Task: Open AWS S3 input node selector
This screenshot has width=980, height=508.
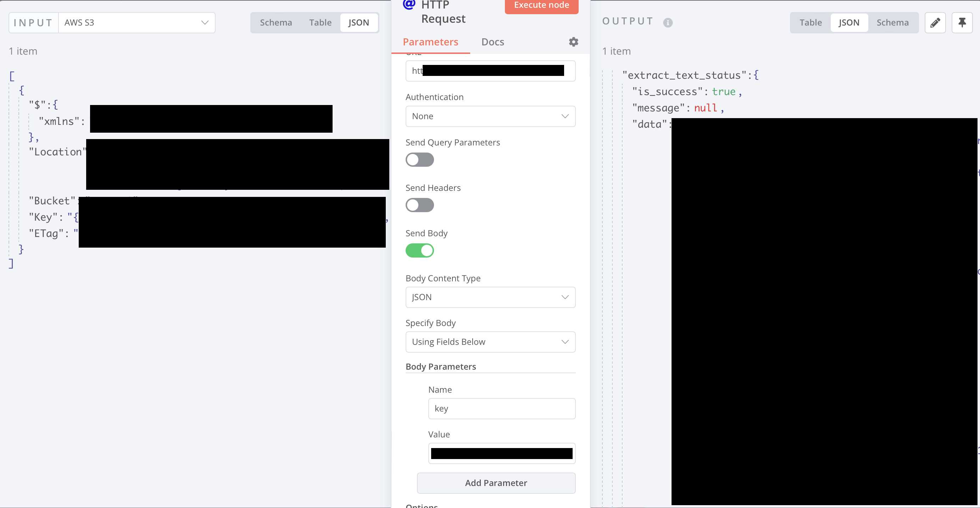Action: click(x=136, y=22)
